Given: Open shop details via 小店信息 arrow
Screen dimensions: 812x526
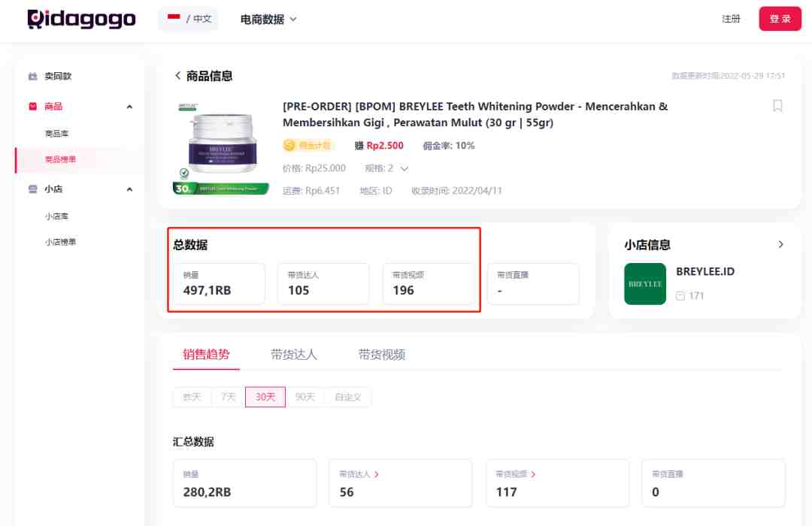Looking at the screenshot, I should pos(780,244).
